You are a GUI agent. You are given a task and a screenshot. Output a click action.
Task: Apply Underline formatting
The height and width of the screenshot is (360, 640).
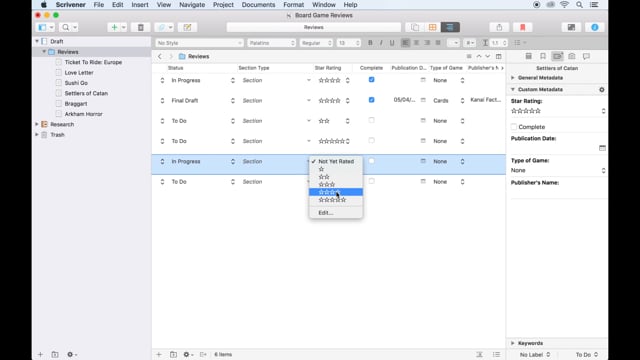coord(392,43)
